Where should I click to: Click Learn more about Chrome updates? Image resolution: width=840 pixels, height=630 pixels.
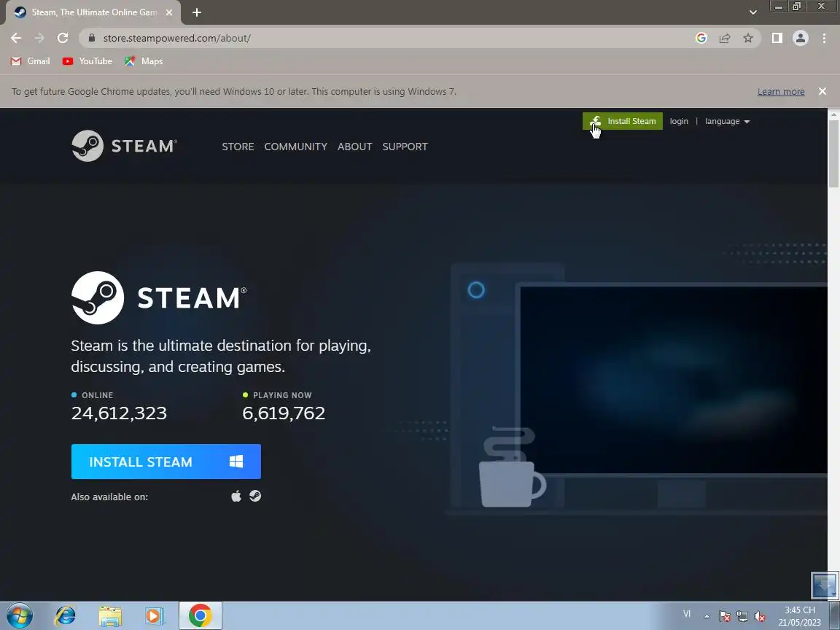[x=781, y=92]
